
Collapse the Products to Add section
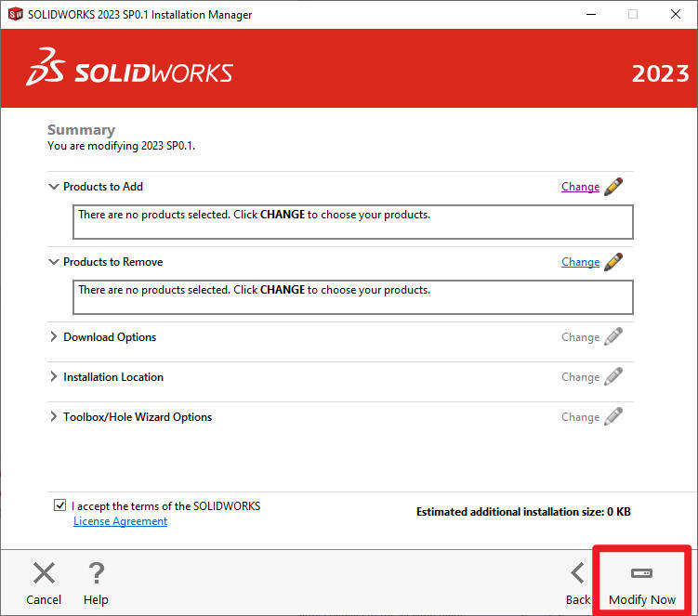(x=54, y=187)
